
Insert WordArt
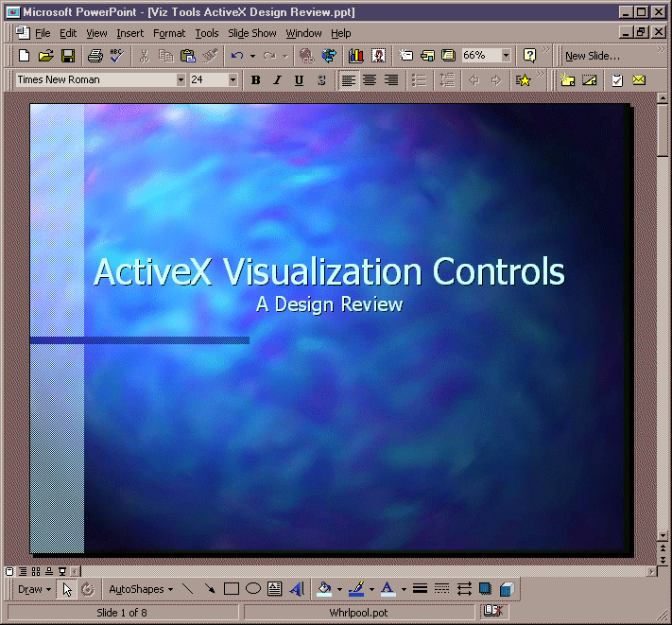click(297, 588)
